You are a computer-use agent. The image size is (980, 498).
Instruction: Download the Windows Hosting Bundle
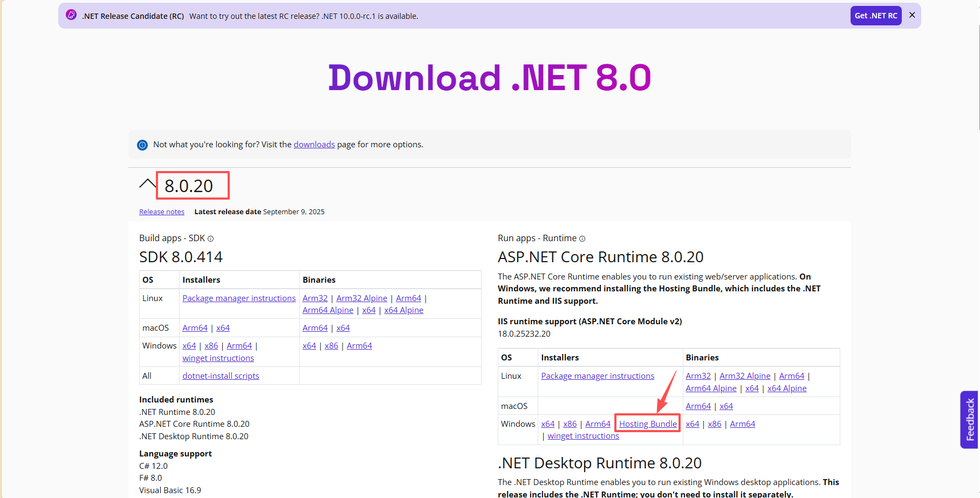[x=648, y=424]
